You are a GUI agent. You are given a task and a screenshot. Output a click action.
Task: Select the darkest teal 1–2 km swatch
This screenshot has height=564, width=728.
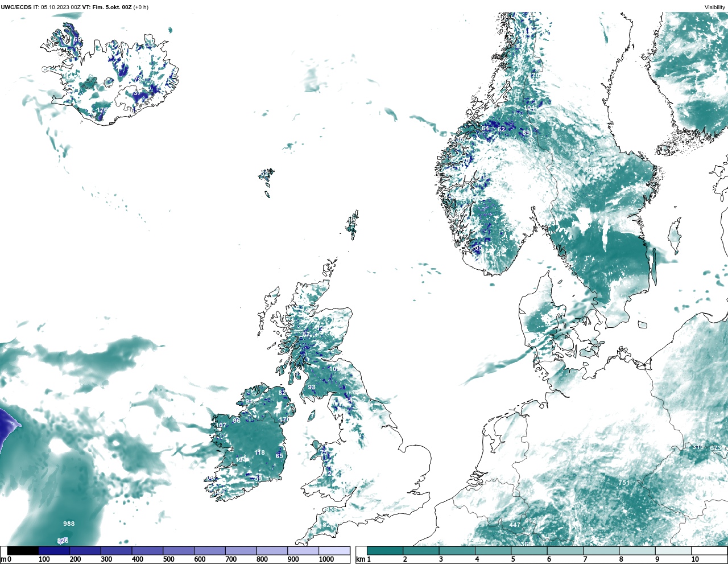385,551
